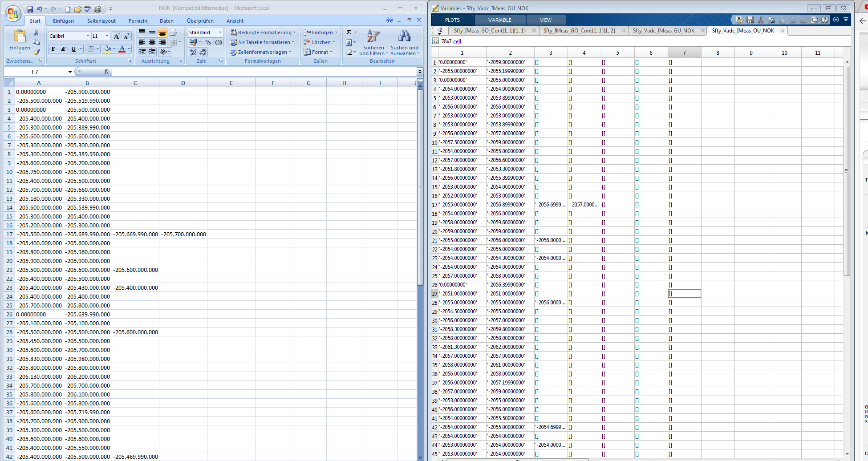The image size is (868, 461).
Task: Click the blue 'cell' type link
Action: click(x=457, y=41)
